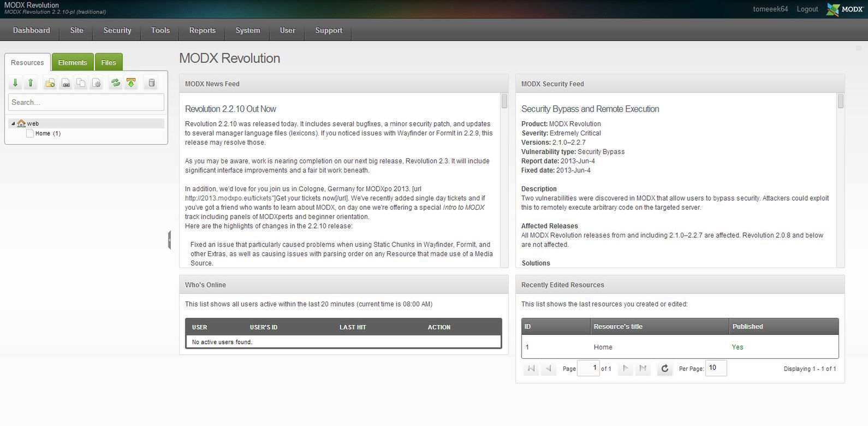Open the System menu

tap(248, 30)
